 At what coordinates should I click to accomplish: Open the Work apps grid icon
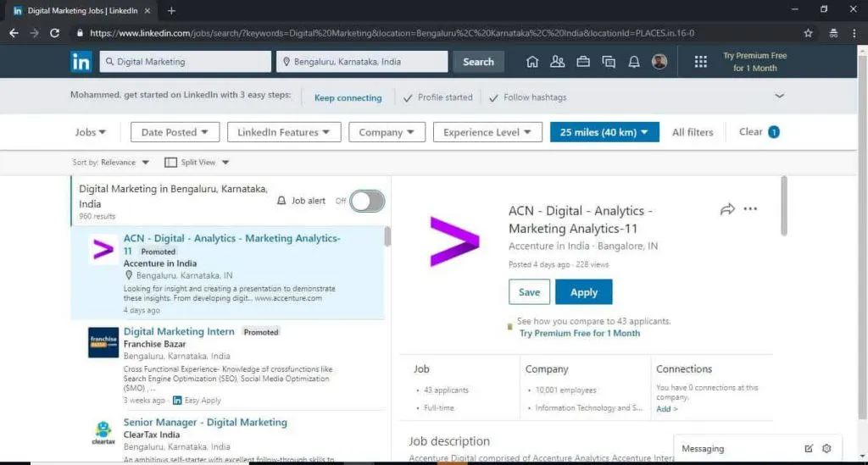coord(701,61)
